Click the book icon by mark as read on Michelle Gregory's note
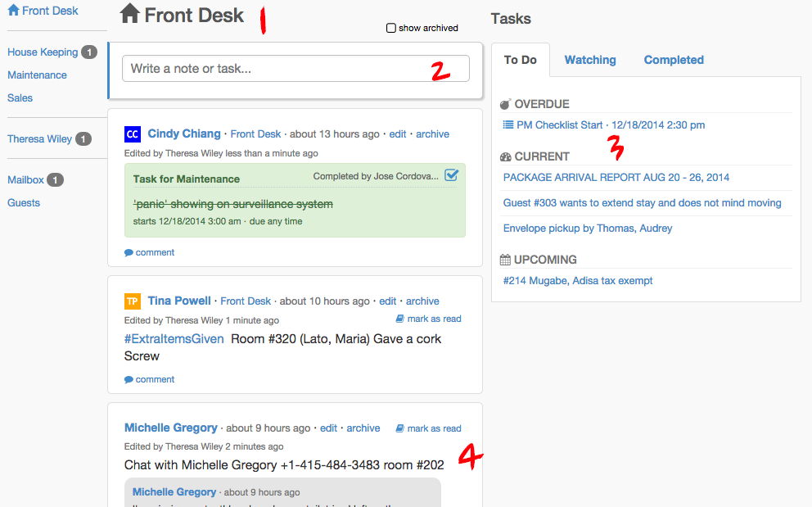 (399, 428)
